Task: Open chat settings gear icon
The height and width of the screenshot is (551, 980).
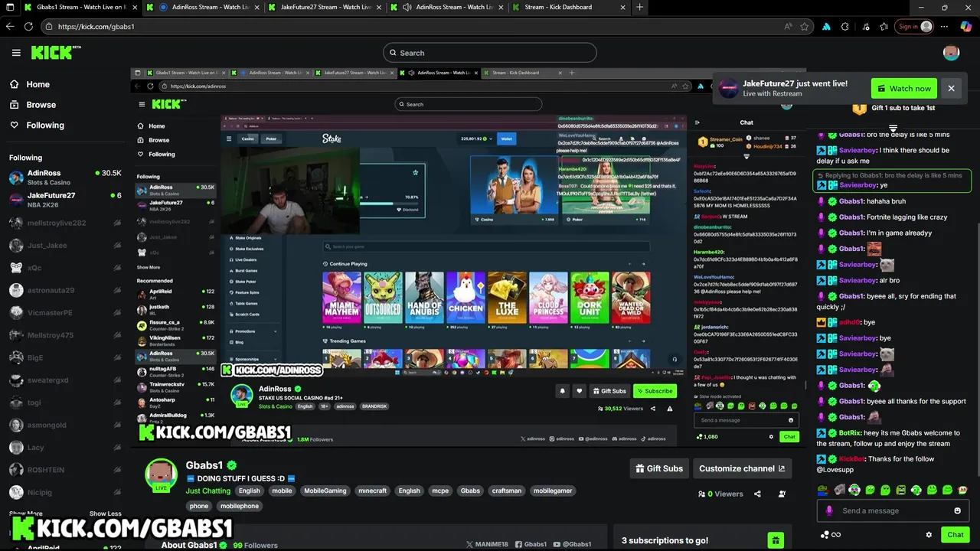Action: click(x=929, y=535)
